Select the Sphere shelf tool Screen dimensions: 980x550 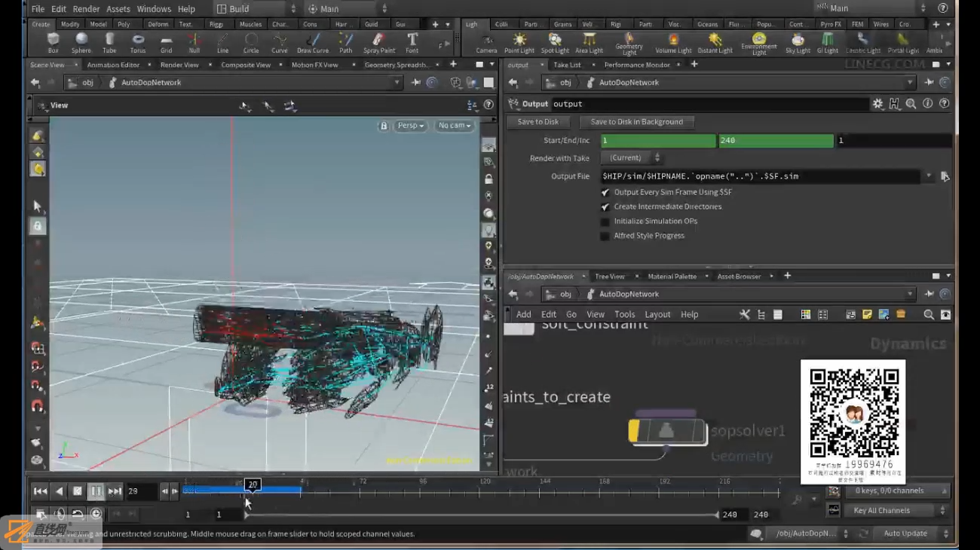click(x=81, y=42)
